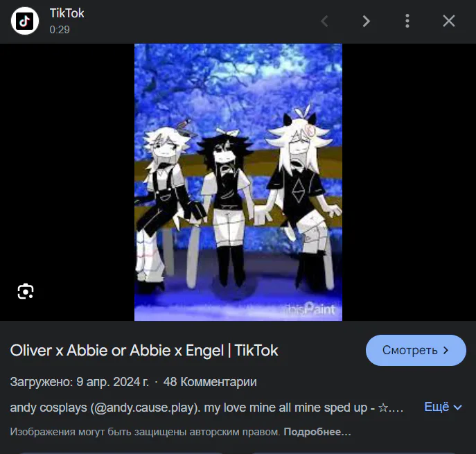
Task: Click the Смотреть button
Action: pyautogui.click(x=416, y=350)
